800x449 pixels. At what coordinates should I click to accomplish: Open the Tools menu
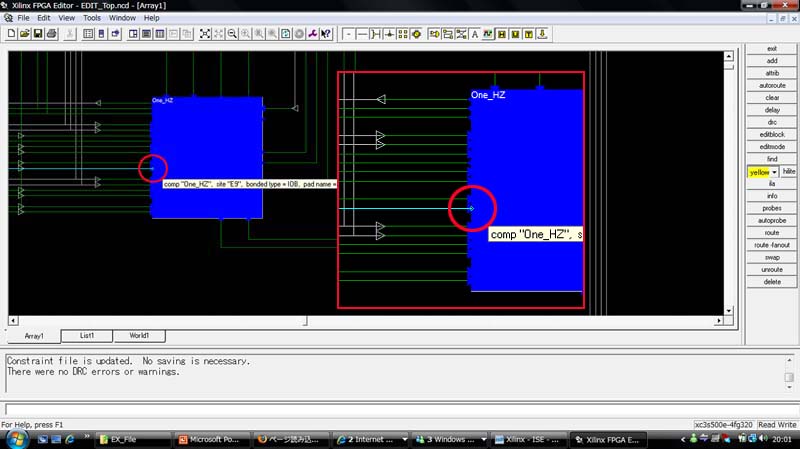click(x=92, y=18)
